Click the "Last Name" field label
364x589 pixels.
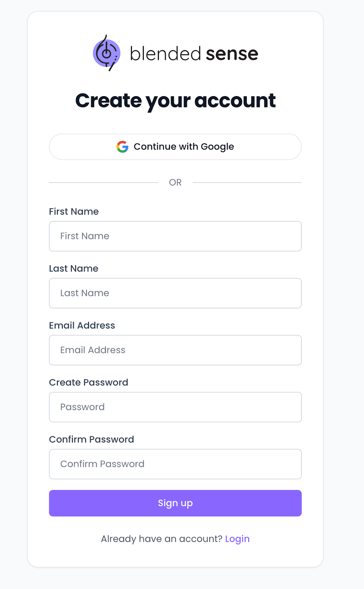pyautogui.click(x=74, y=269)
